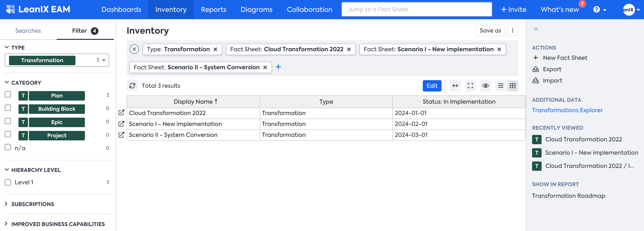Screen dimensions: 644x231
Task: Go to the Inventory menu
Action: pyautogui.click(x=171, y=9)
